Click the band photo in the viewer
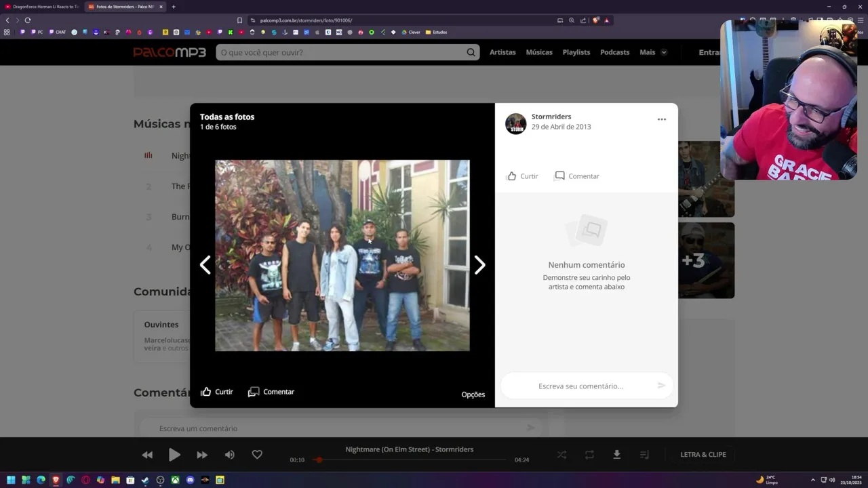The width and height of the screenshot is (868, 488). 342,256
